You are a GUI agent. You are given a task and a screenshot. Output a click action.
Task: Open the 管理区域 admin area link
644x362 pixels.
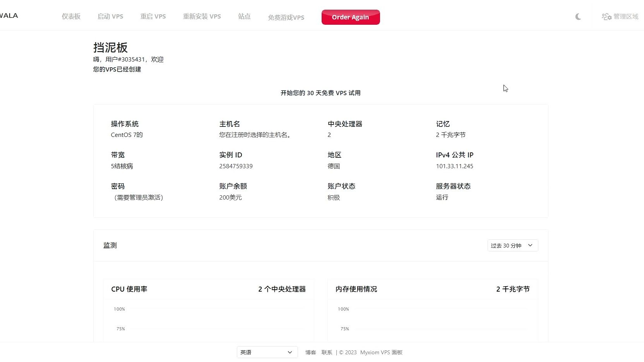(x=620, y=17)
